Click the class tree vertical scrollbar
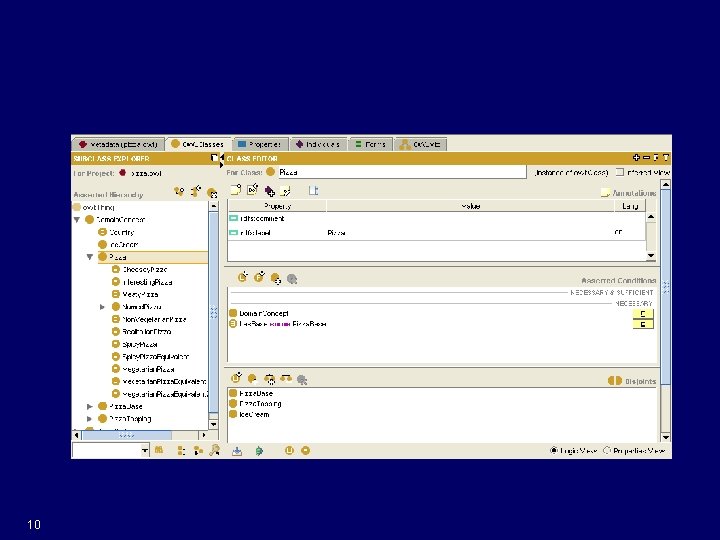Screen dimensions: 720x540 click(214, 312)
